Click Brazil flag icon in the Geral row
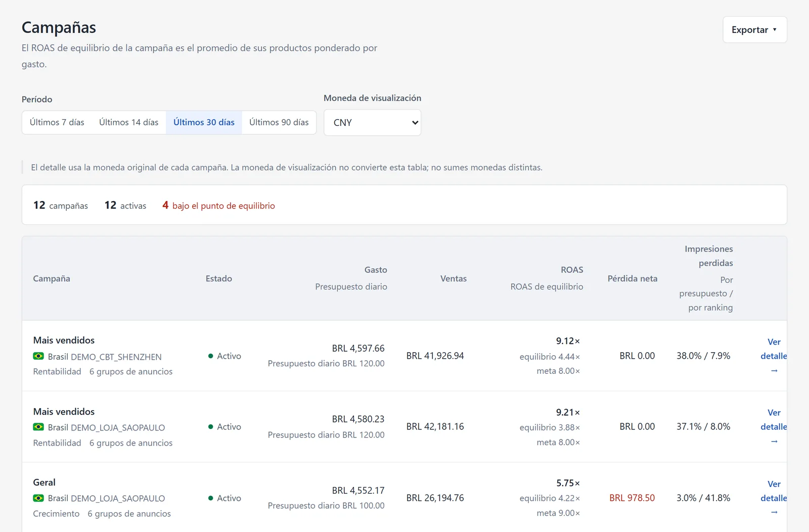 point(38,498)
